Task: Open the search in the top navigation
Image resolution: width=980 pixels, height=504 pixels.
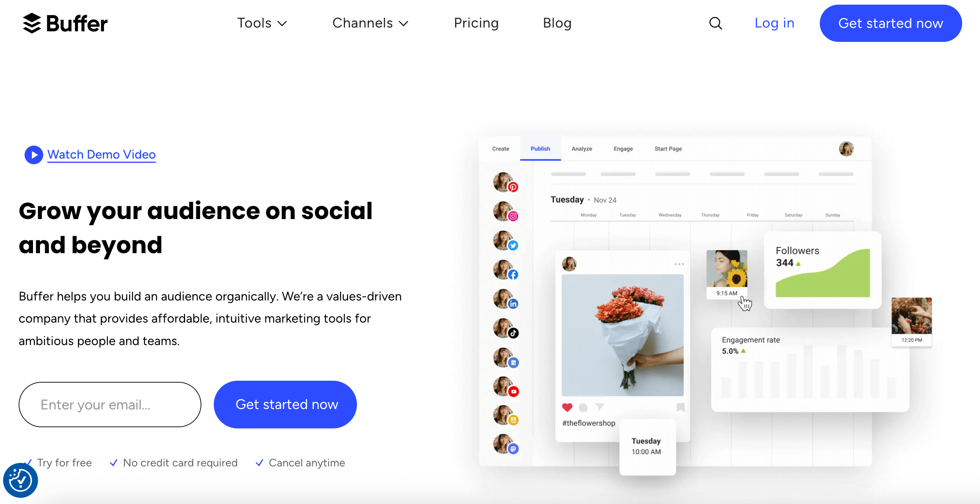Action: 716,23
